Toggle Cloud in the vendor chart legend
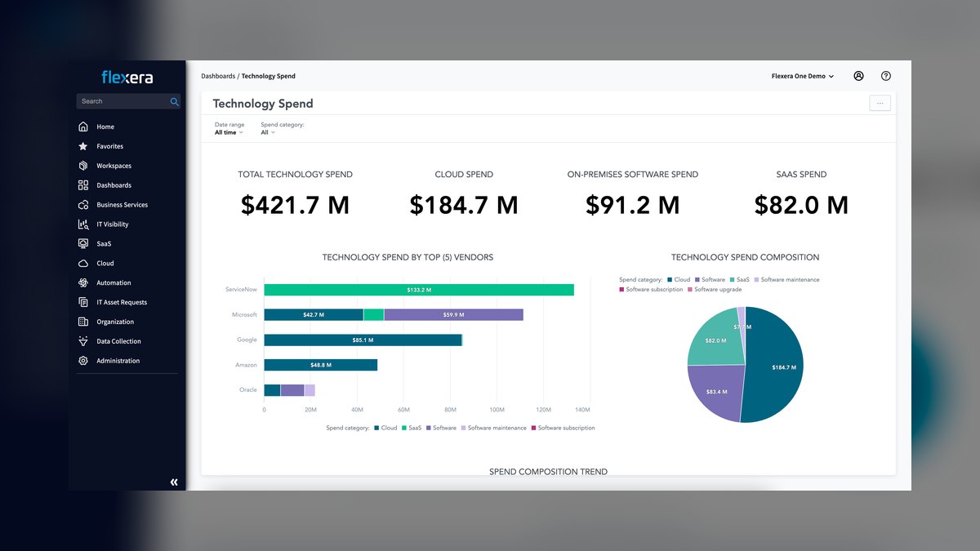 (385, 428)
